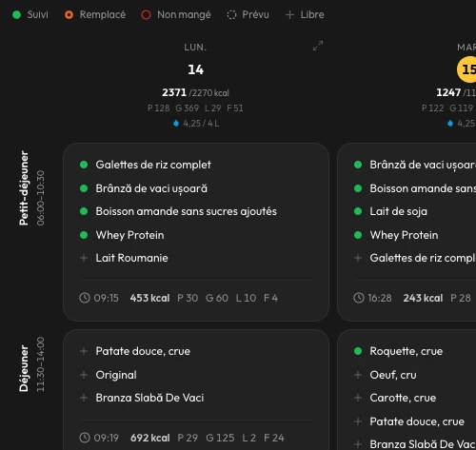The width and height of the screenshot is (476, 450).
Task: Click the clock icon next to 09:19
Action: point(85,438)
